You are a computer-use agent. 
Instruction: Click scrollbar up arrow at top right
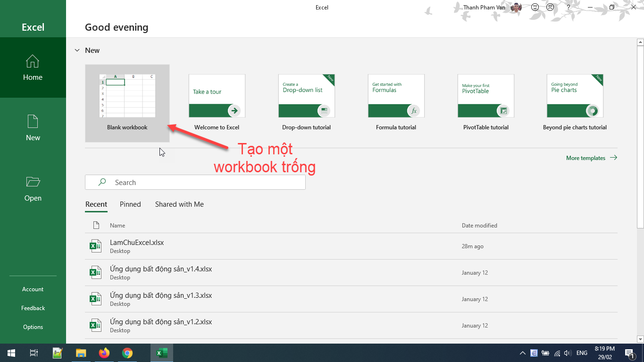(x=640, y=42)
